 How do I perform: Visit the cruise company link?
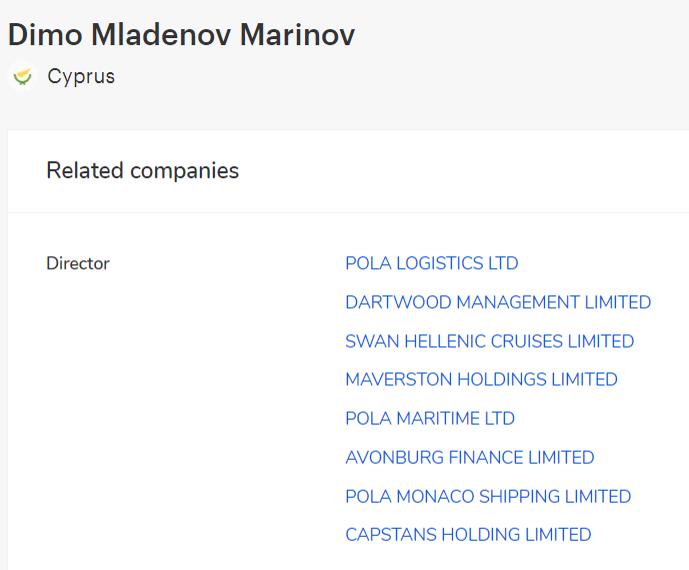click(490, 341)
